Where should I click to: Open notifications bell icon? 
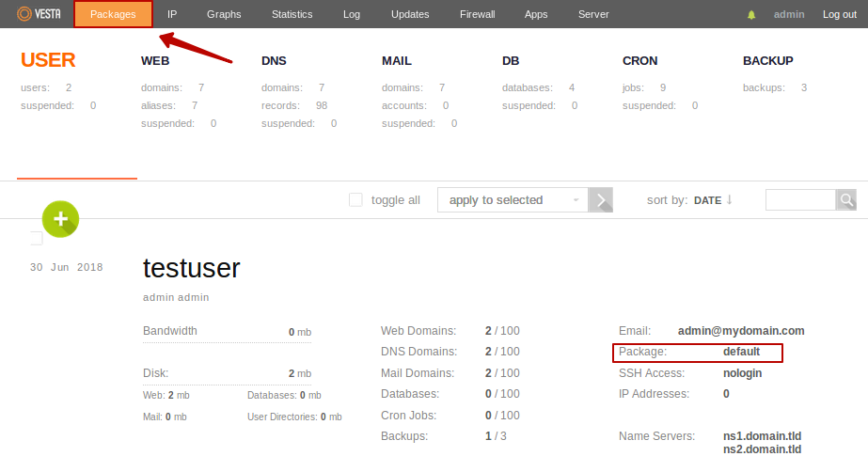pyautogui.click(x=751, y=15)
